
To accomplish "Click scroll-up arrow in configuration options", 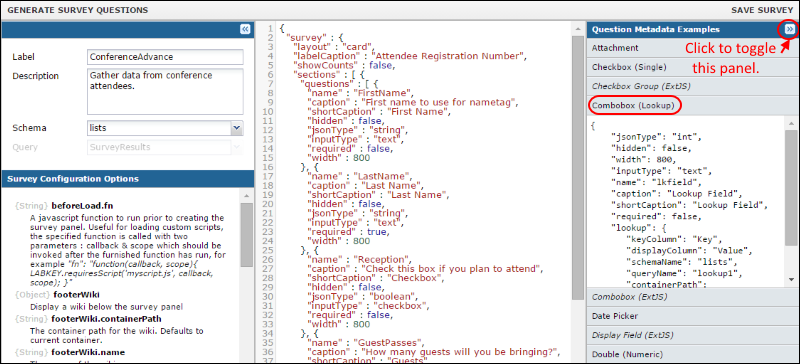I will [247, 196].
